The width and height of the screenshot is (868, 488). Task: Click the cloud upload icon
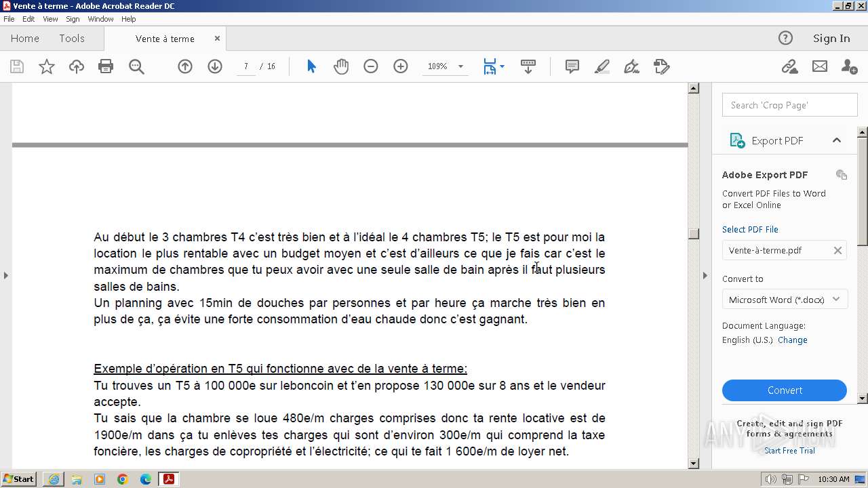(x=77, y=66)
